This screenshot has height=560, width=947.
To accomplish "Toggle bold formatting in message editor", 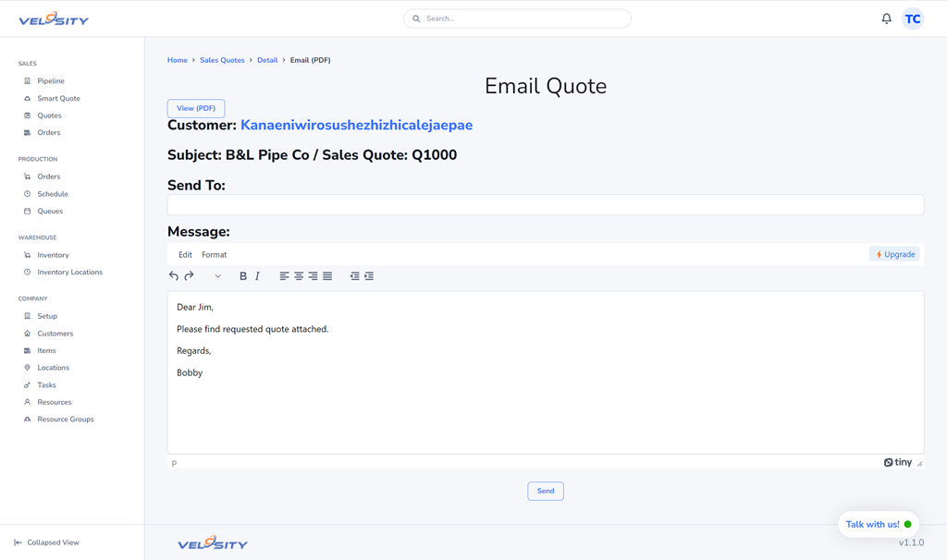I will click(243, 276).
